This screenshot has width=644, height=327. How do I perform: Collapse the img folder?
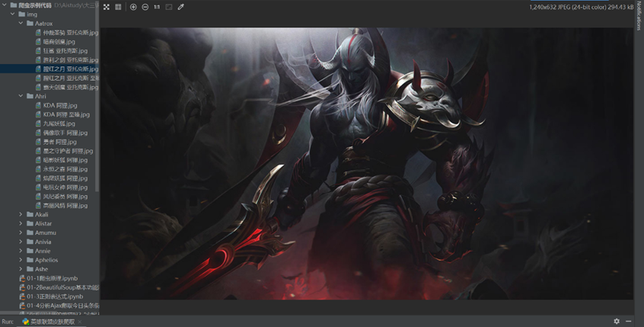[x=13, y=14]
